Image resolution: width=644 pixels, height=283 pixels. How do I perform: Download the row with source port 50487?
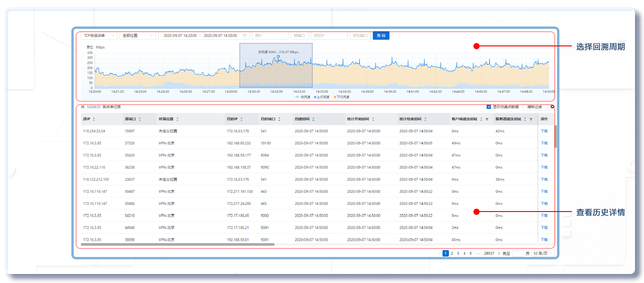(544, 191)
